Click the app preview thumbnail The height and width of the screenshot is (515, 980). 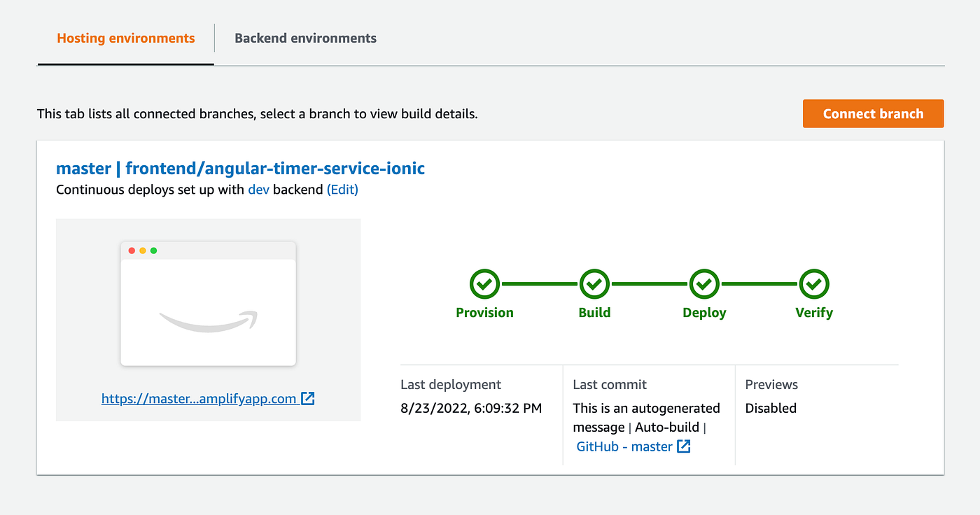[209, 304]
